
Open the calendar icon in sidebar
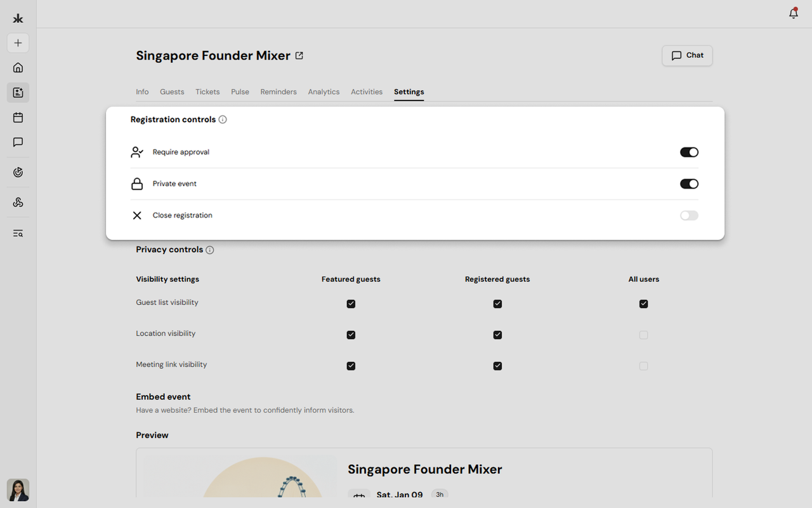[x=18, y=117]
